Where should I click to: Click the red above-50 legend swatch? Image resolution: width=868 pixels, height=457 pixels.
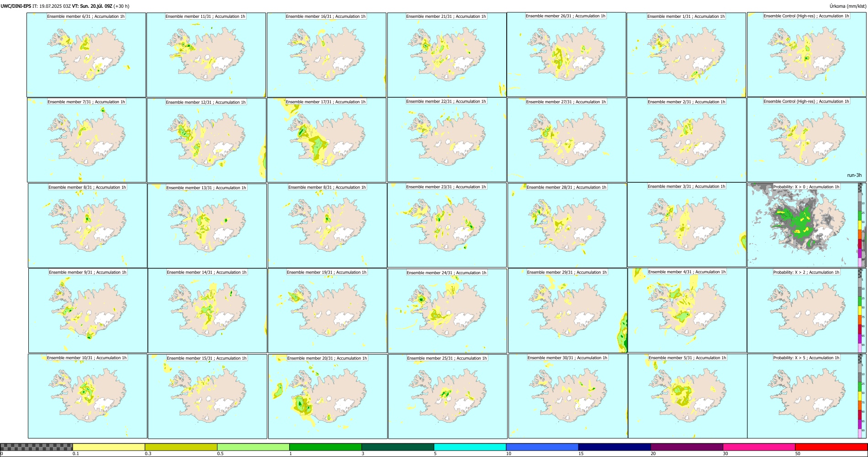831,447
